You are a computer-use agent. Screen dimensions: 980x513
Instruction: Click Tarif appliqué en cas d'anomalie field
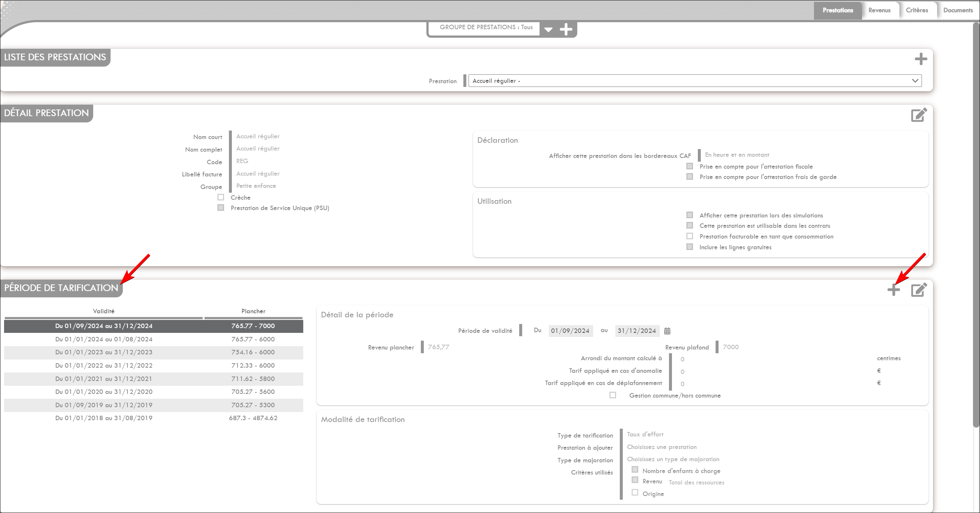[683, 371]
